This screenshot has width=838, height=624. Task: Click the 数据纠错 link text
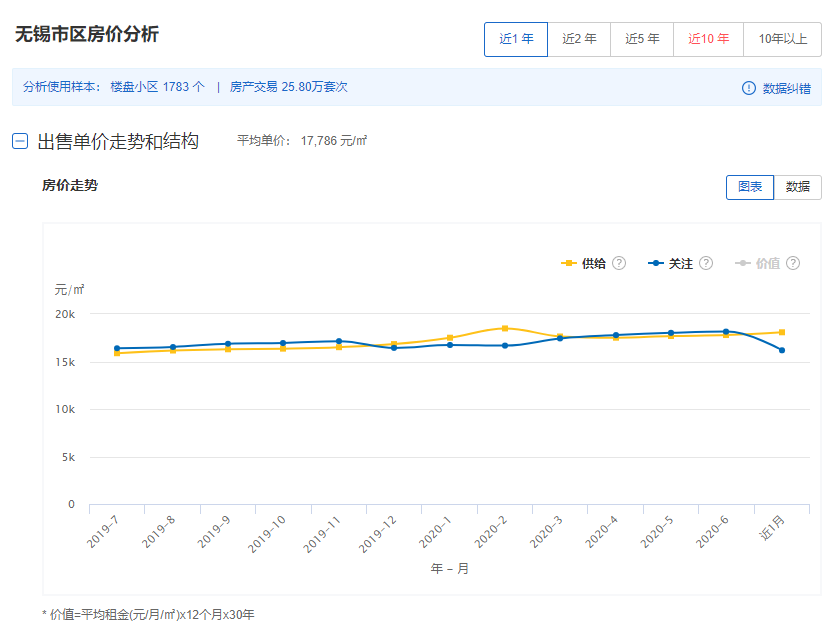pos(787,88)
